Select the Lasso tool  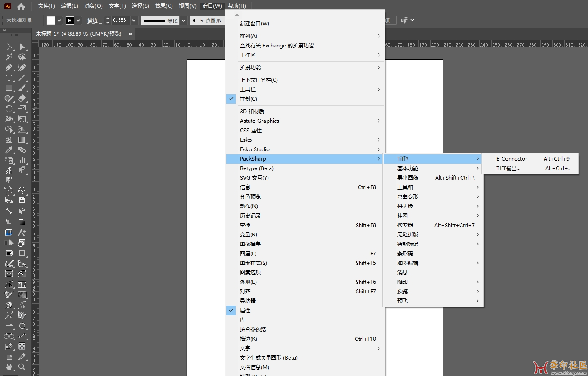(22, 57)
